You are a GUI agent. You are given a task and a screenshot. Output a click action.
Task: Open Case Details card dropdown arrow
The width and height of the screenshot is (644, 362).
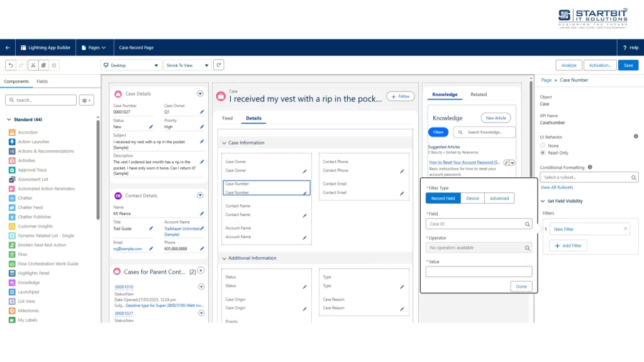[x=200, y=94]
